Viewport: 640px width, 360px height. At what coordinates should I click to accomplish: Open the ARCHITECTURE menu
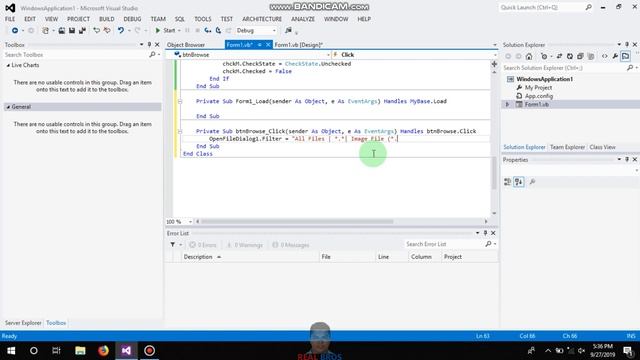point(262,19)
